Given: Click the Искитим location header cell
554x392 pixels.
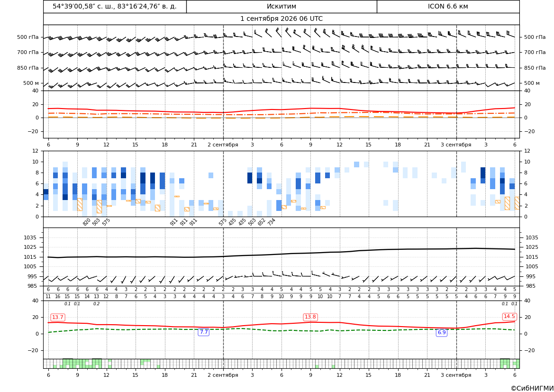Looking at the screenshot, I should click(x=282, y=6).
